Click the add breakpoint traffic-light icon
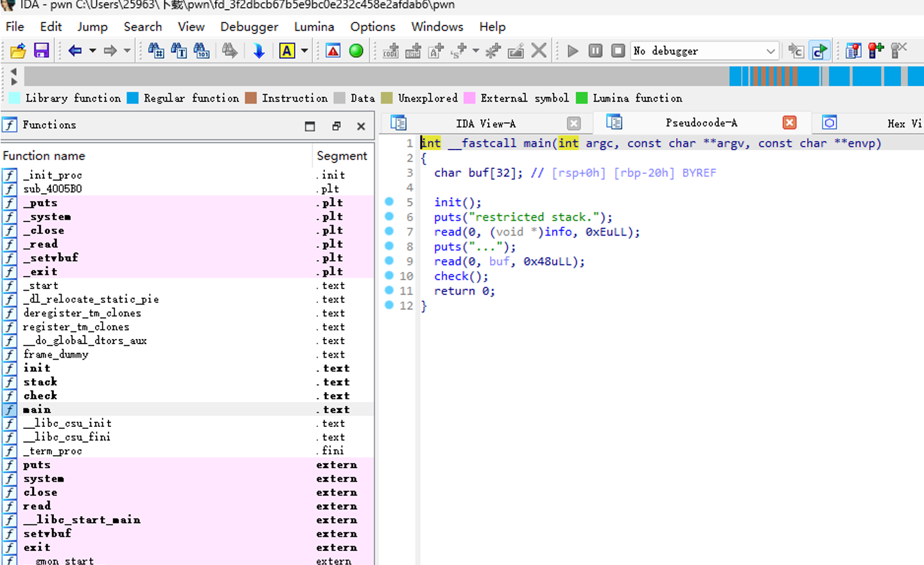Screen dimensions: 924x565 coord(876,51)
